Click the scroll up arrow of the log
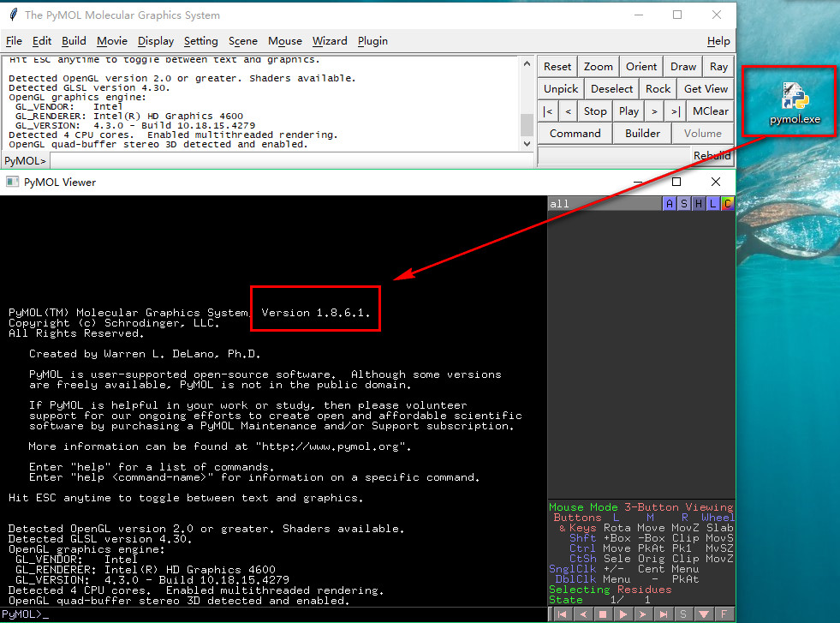The image size is (840, 623). click(x=527, y=63)
